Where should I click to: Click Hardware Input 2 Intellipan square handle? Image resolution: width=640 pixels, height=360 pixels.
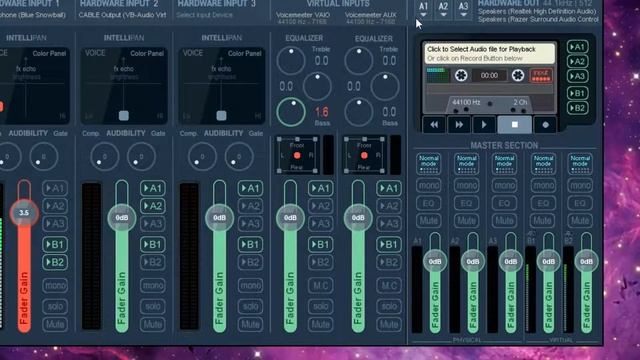coord(124,116)
